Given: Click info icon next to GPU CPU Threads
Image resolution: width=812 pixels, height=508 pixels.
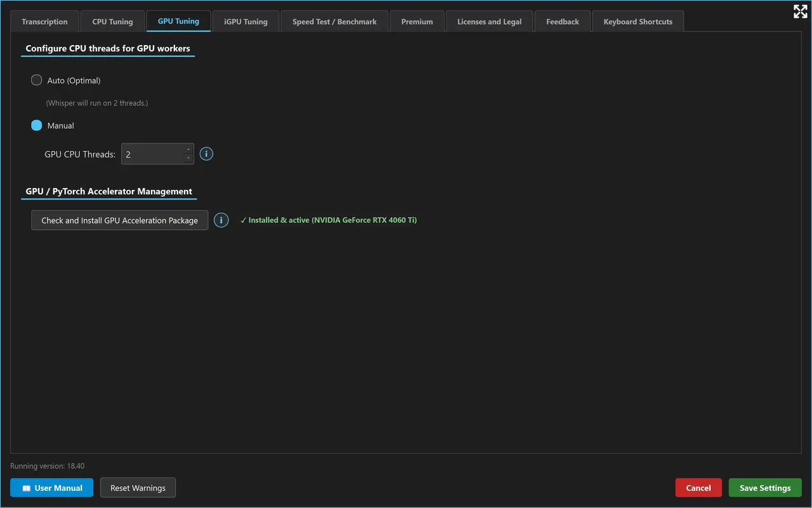Looking at the screenshot, I should 206,154.
